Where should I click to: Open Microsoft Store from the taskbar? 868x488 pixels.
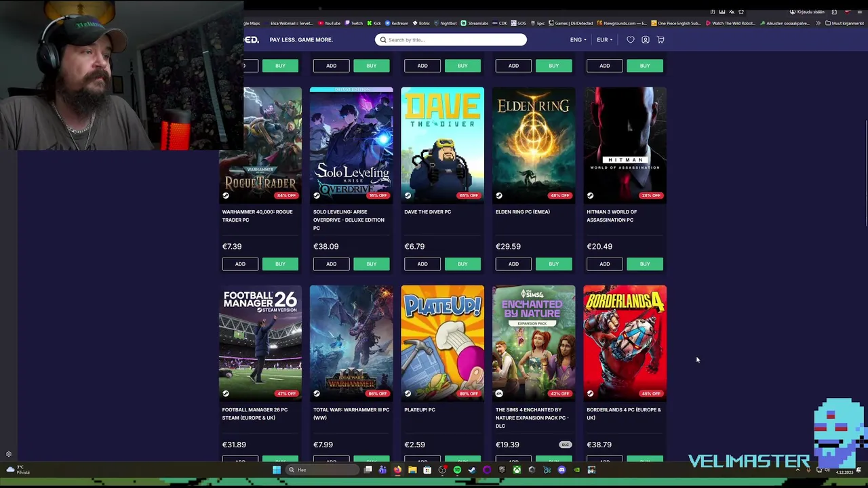427,470
